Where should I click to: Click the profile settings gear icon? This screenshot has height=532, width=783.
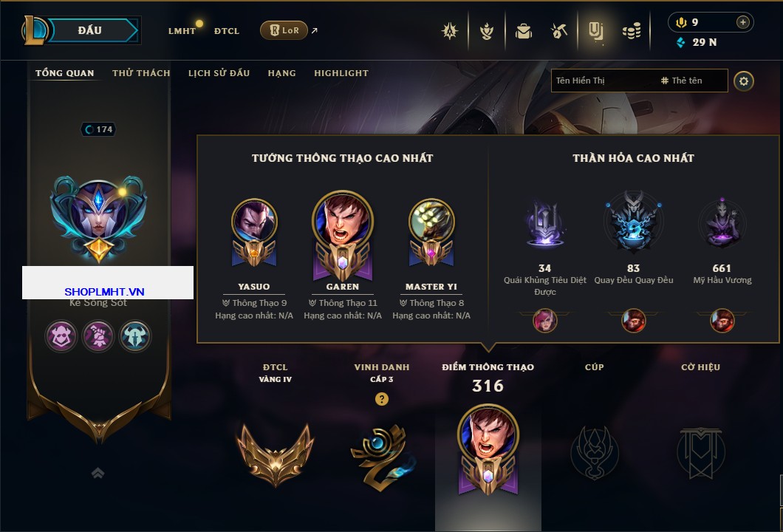pyautogui.click(x=744, y=81)
